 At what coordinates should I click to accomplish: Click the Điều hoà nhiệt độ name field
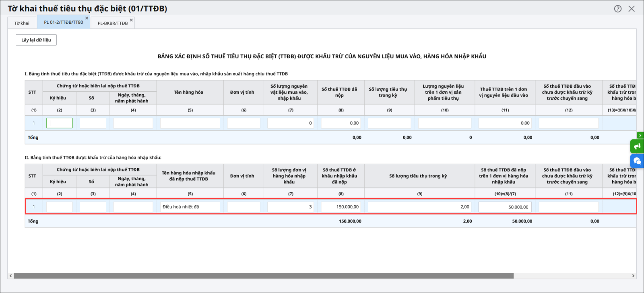coord(190,207)
